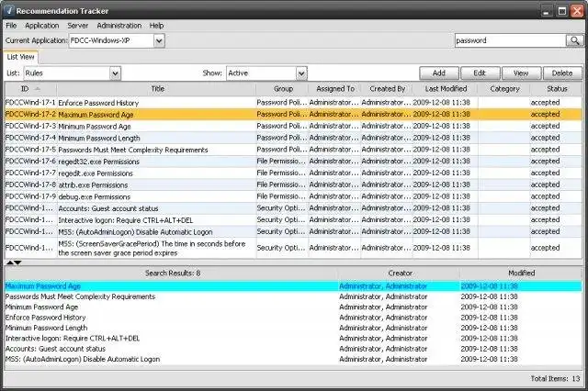This screenshot has height=391, width=588.
Task: Click search result Accounts: Guest account status
Action: (x=294, y=349)
